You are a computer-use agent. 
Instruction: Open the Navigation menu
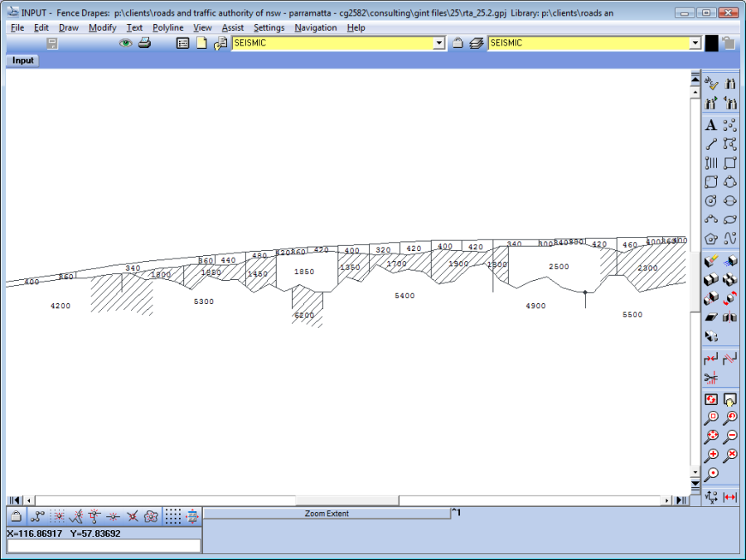[315, 27]
